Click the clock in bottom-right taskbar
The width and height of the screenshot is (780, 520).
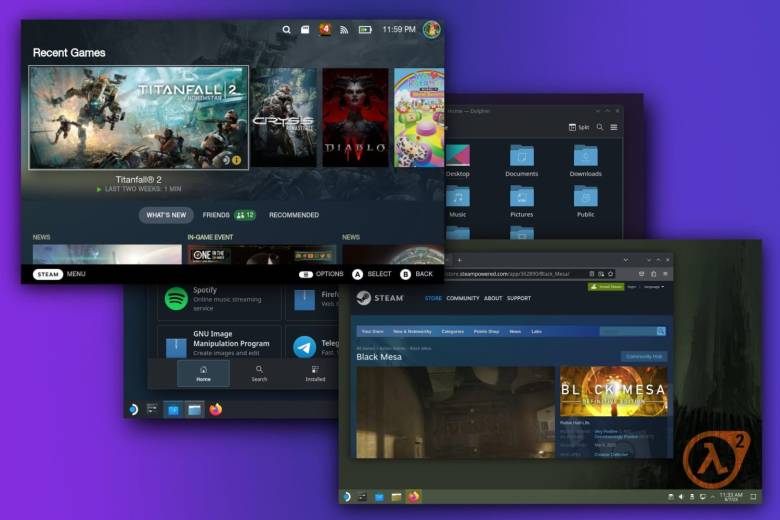pyautogui.click(x=731, y=497)
